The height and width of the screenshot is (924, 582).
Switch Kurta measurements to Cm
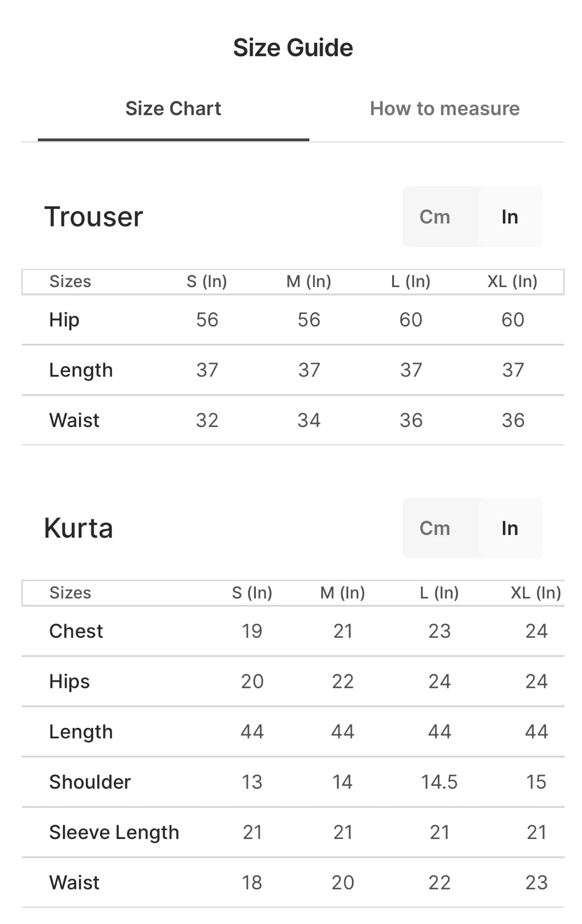point(435,528)
